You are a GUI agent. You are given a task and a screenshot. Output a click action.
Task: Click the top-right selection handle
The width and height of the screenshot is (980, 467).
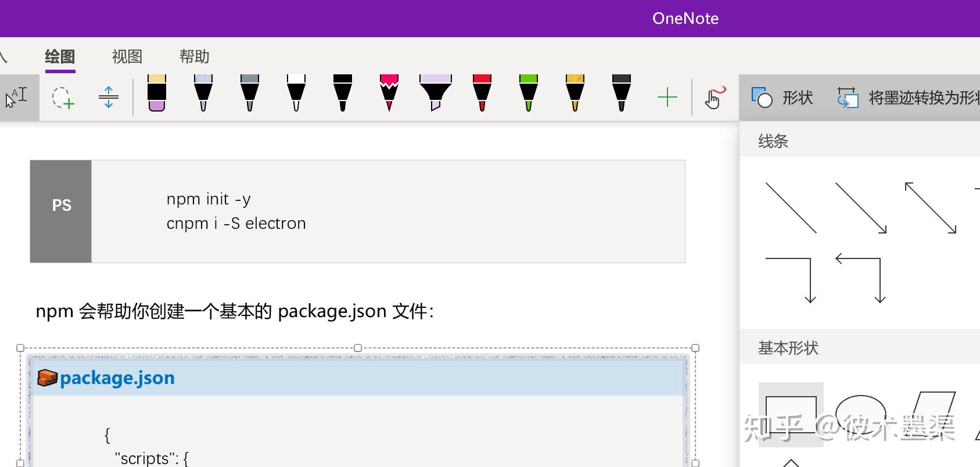695,348
